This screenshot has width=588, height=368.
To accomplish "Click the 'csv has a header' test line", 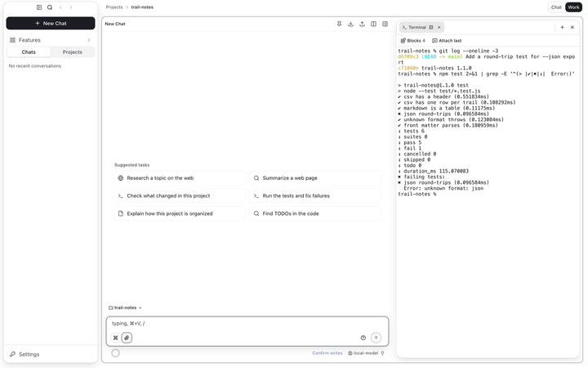I will click(x=443, y=96).
